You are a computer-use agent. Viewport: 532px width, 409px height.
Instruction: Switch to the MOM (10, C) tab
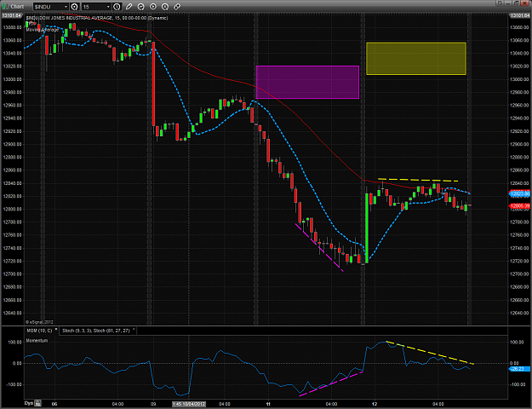point(39,331)
